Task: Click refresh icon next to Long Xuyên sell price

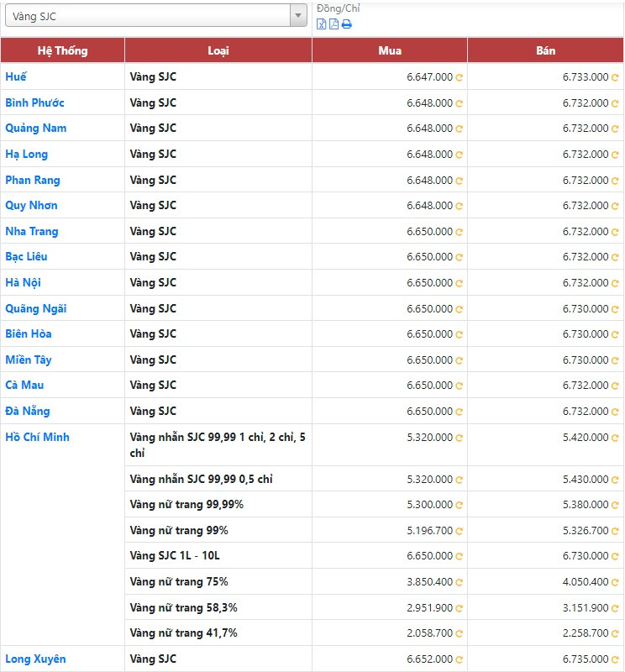Action: pyautogui.click(x=615, y=660)
